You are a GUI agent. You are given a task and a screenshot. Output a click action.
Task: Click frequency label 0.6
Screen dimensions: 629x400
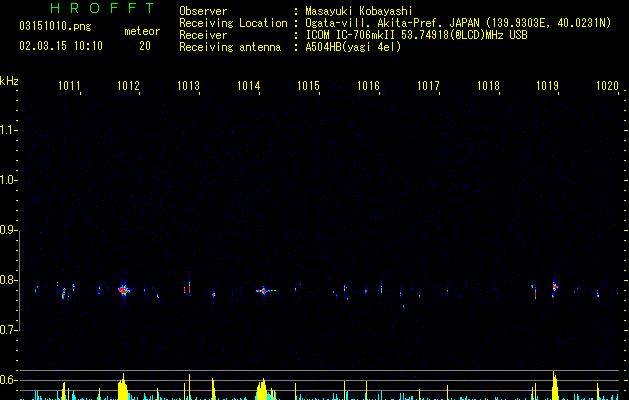tap(8, 380)
